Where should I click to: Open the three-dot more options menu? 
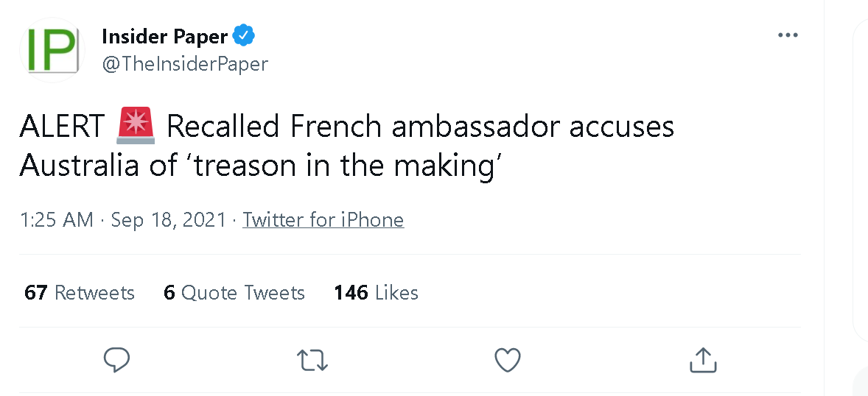pos(787,35)
